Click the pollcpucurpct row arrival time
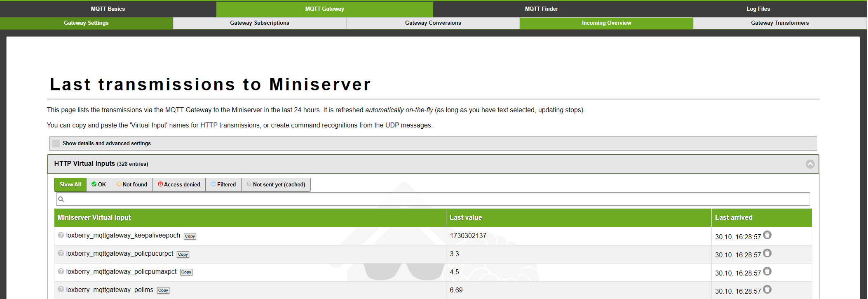 click(x=738, y=255)
